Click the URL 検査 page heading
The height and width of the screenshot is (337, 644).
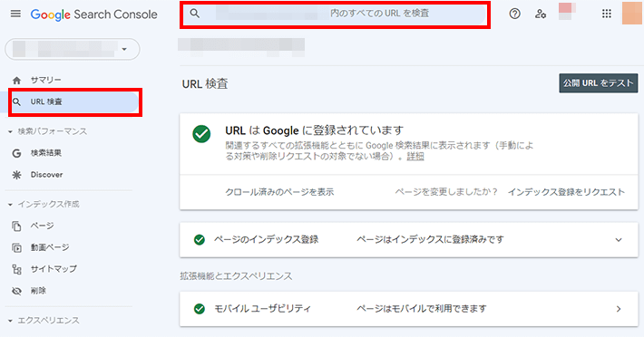click(205, 83)
